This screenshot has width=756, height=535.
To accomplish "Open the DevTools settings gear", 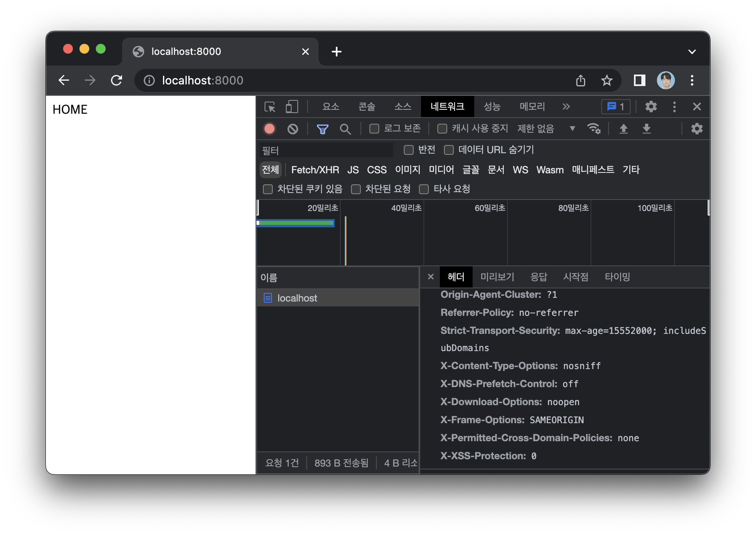I will point(651,107).
